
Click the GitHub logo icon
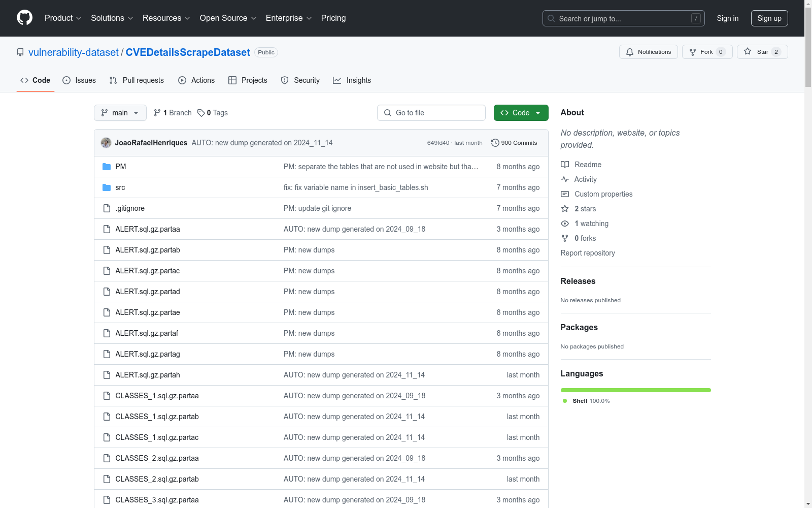tap(25, 18)
